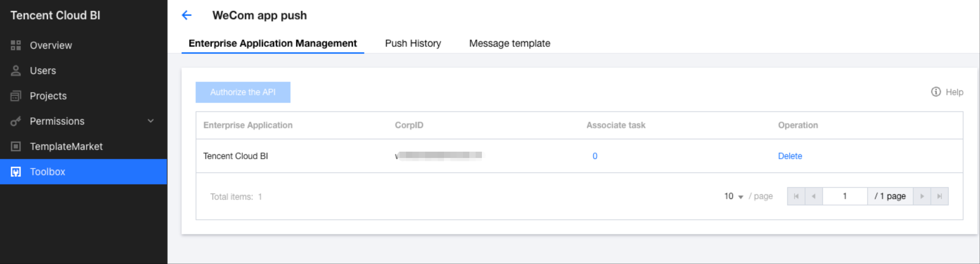Open Overview via its grid icon

15,45
